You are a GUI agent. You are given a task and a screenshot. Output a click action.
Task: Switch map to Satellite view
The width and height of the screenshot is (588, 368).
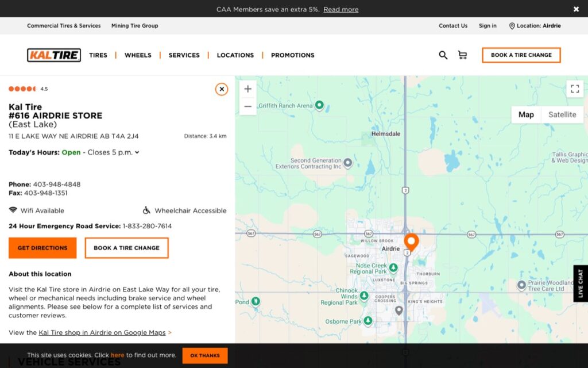(562, 114)
